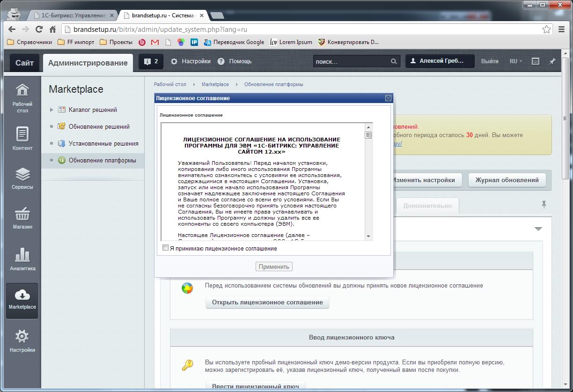
Task: Collapse the section with the down triangle
Action: pos(538,229)
